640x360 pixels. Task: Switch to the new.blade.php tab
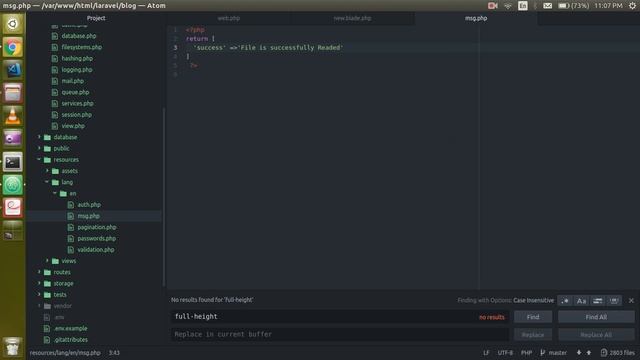352,18
